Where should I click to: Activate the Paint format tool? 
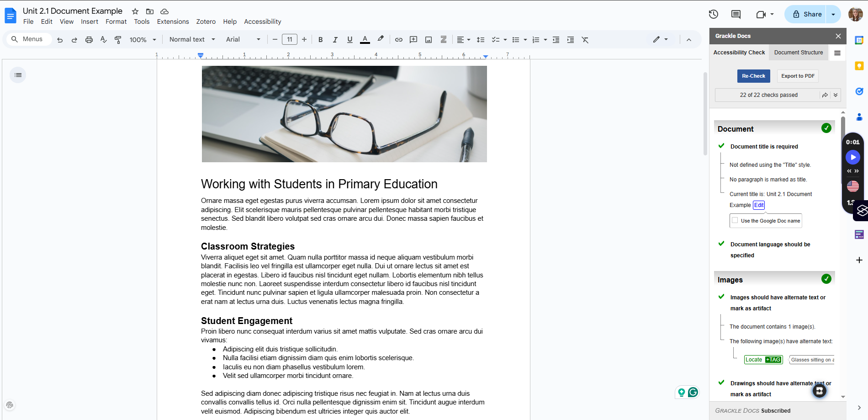tap(118, 40)
